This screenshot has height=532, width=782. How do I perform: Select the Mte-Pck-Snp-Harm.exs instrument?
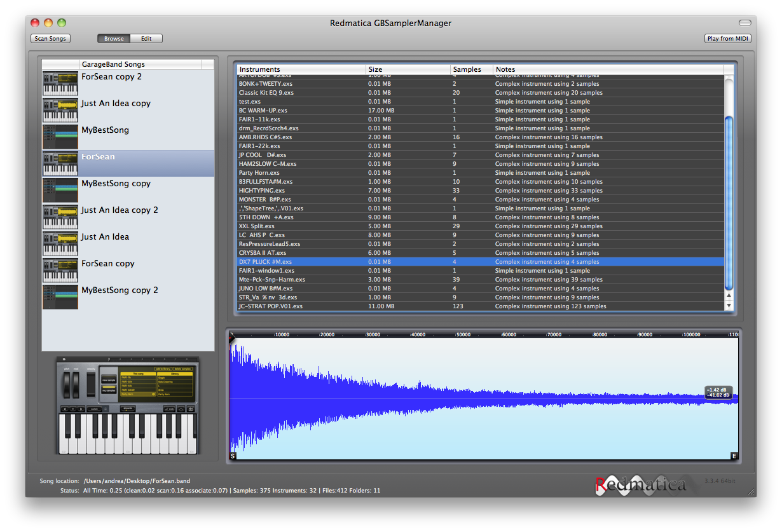pyautogui.click(x=481, y=280)
